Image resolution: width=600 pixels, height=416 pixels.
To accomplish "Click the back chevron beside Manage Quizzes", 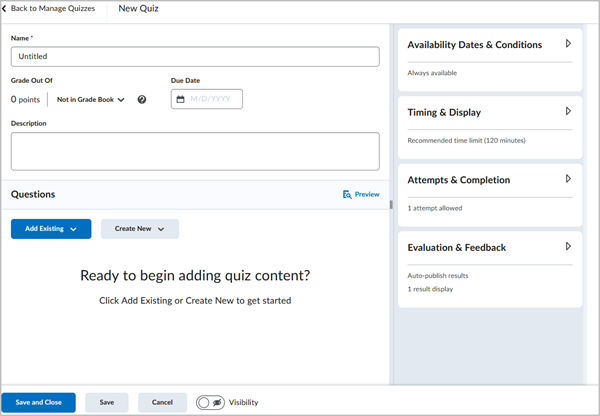I will click(x=4, y=8).
